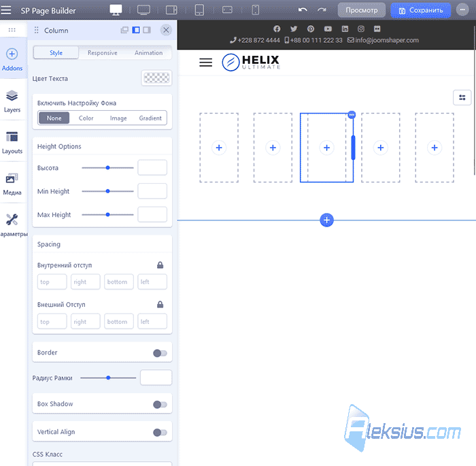Click the LinkedIn icon in site header
The image size is (476, 466).
pyautogui.click(x=345, y=29)
